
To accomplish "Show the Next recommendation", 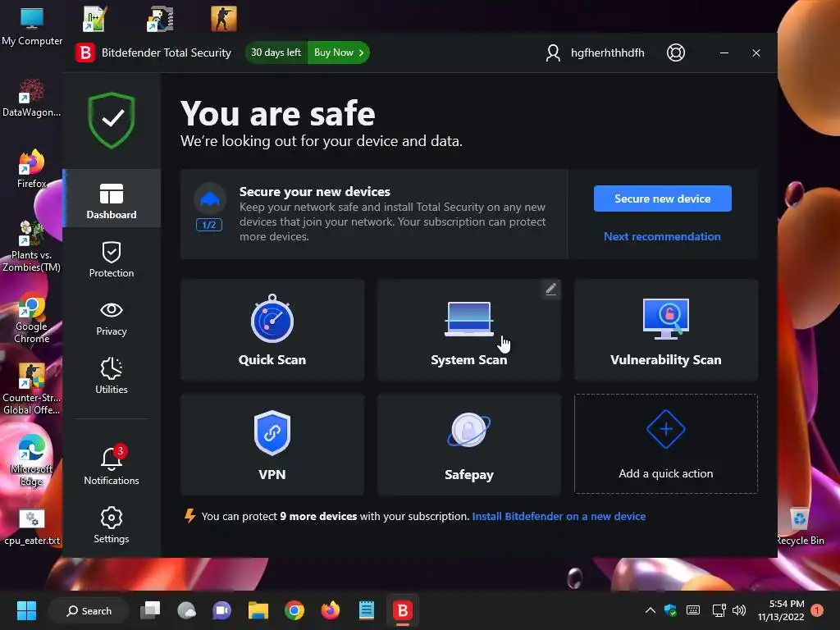I will tap(662, 236).
